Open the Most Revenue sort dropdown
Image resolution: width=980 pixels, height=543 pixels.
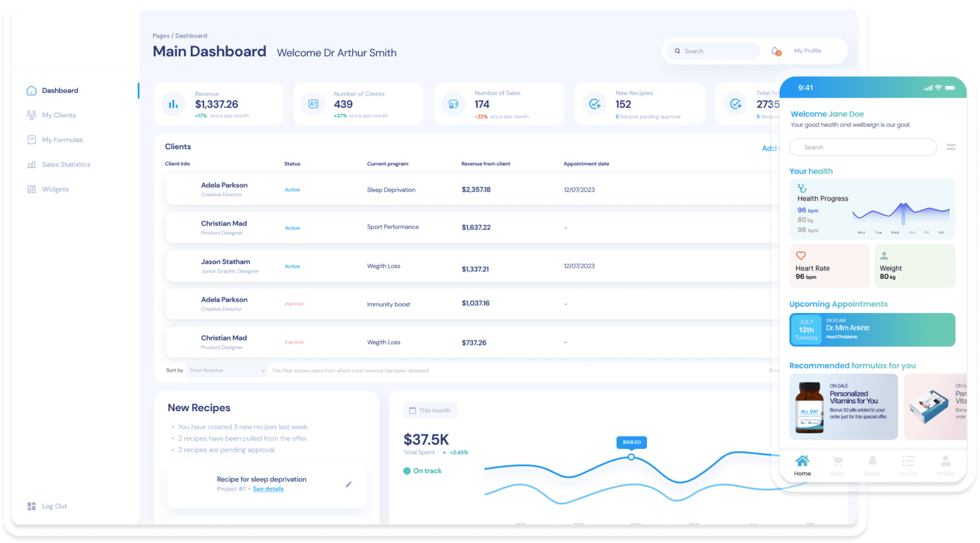227,370
